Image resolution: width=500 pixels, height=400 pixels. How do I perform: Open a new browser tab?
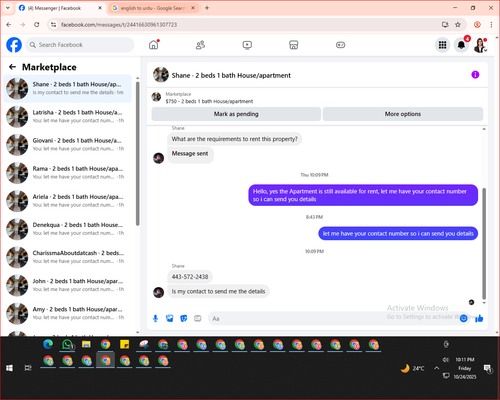[207, 8]
